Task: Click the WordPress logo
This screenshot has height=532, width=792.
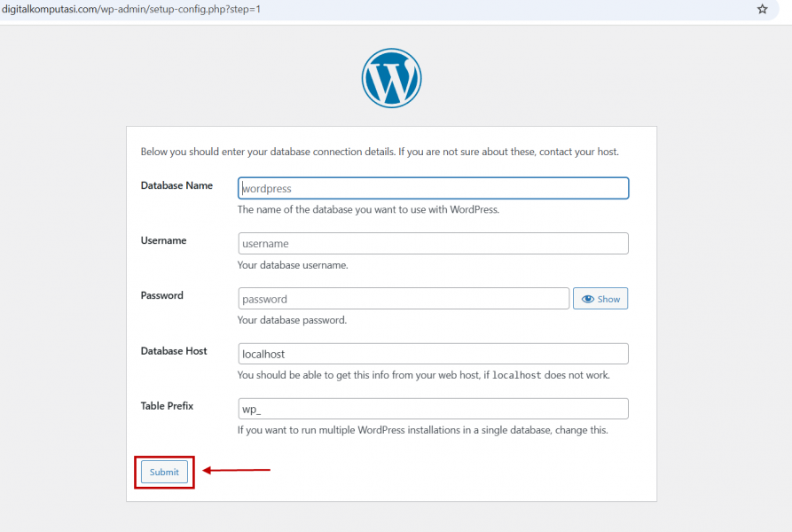Action: coord(391,78)
